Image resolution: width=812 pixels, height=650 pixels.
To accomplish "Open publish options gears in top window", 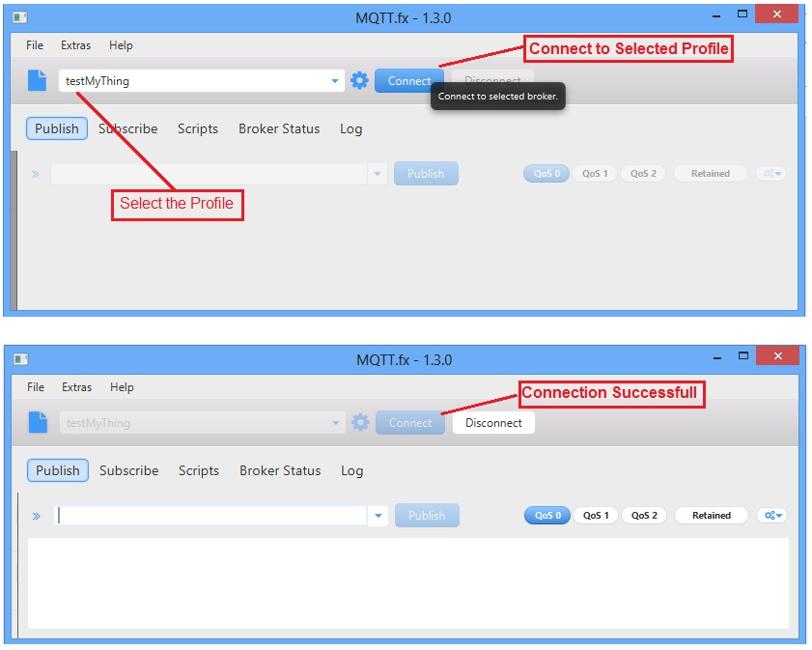I will click(x=771, y=174).
